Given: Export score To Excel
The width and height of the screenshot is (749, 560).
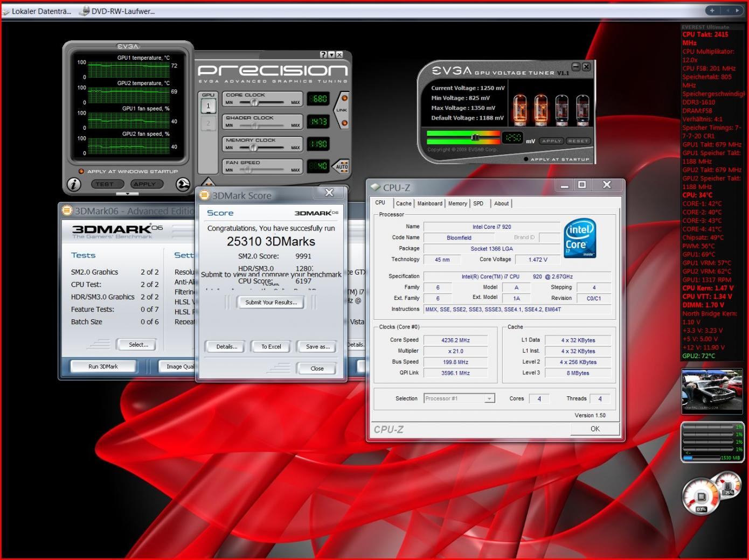Looking at the screenshot, I should pos(271,347).
